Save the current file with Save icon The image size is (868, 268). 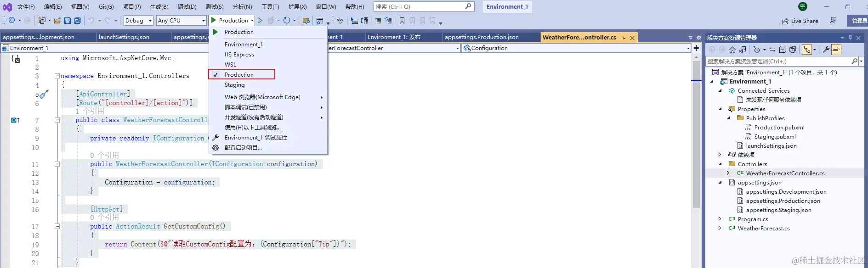point(68,21)
